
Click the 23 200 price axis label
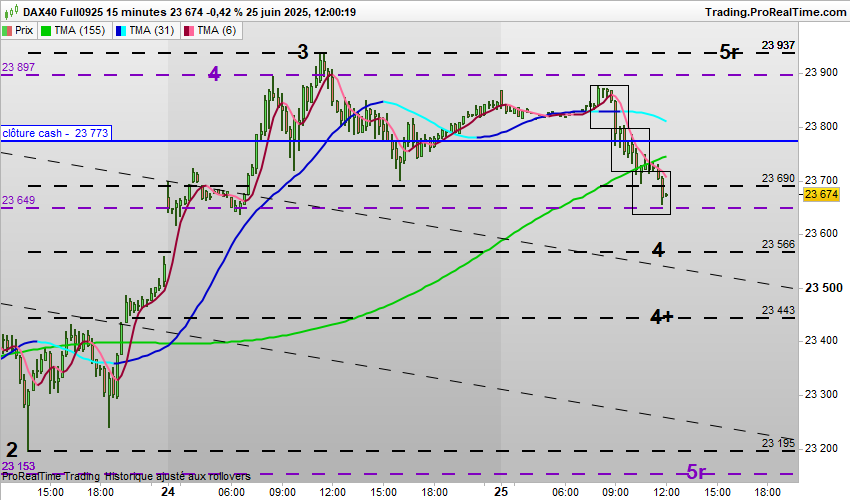(x=821, y=448)
